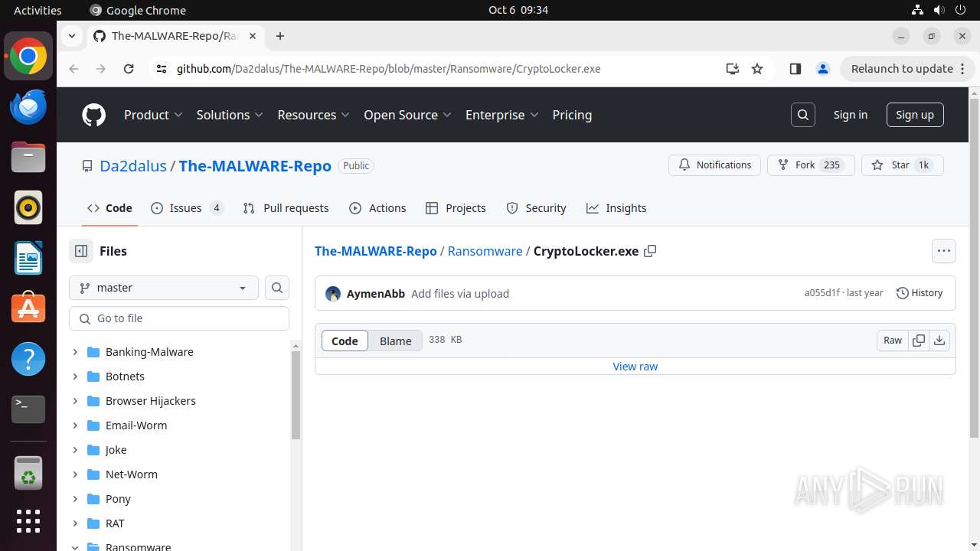Open the Help icon in the dock
Image resolution: width=980 pixels, height=551 pixels.
[x=28, y=359]
